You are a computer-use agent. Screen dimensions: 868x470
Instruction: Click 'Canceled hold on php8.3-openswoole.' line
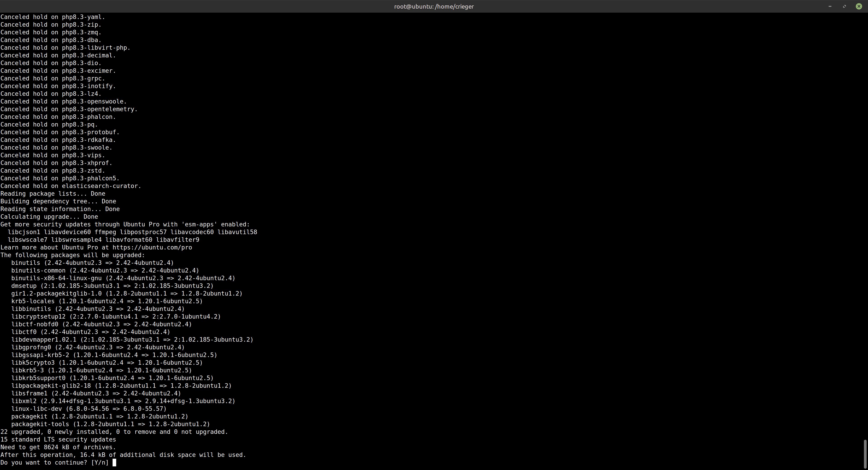click(x=64, y=101)
